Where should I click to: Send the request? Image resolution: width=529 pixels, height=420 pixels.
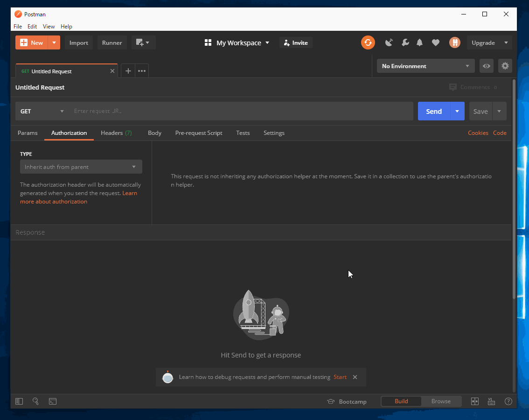[434, 111]
